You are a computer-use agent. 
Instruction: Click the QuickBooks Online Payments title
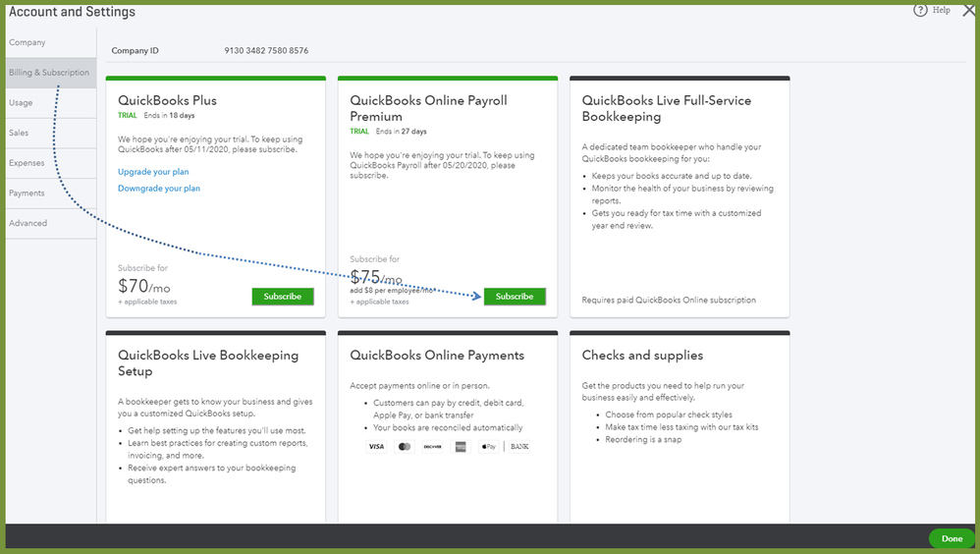coord(437,356)
